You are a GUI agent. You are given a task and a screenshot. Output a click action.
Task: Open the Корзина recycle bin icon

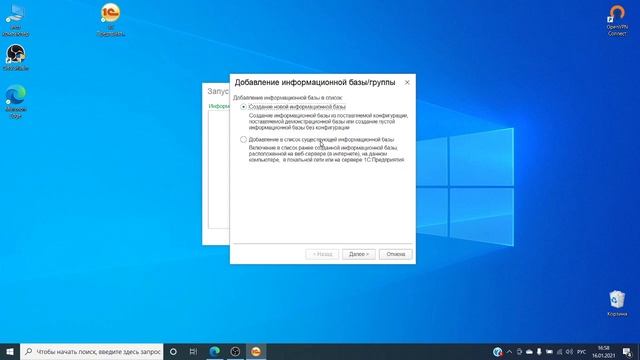[x=617, y=303]
